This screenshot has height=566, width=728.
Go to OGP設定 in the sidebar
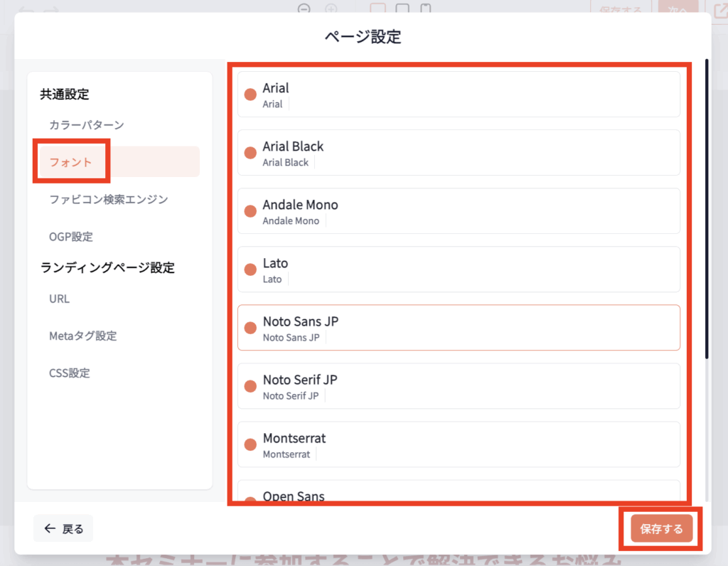pyautogui.click(x=71, y=237)
